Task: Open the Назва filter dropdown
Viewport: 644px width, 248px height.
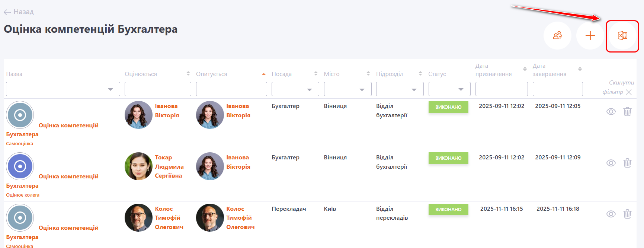Action: pyautogui.click(x=63, y=89)
